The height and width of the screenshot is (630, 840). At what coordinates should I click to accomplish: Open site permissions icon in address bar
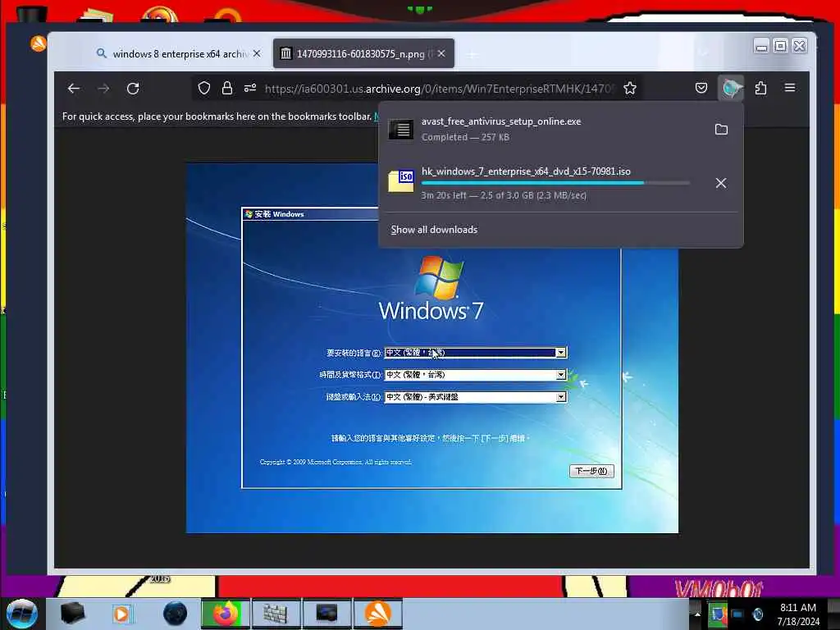[x=250, y=88]
